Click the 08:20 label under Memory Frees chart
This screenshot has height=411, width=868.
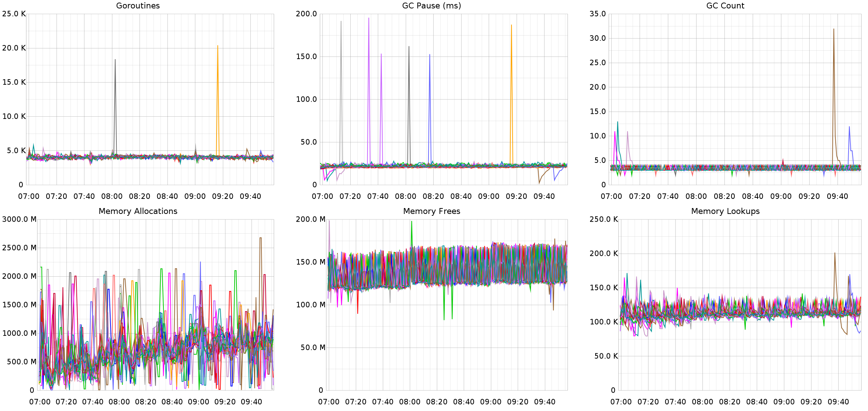point(437,402)
